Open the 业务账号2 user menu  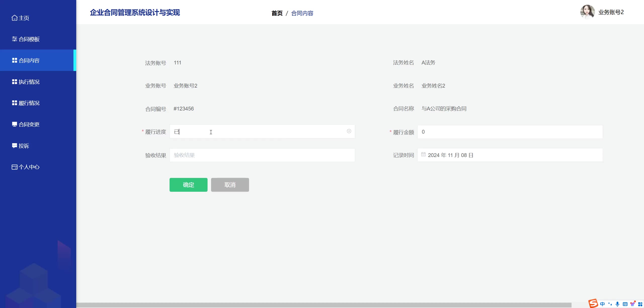coord(611,12)
